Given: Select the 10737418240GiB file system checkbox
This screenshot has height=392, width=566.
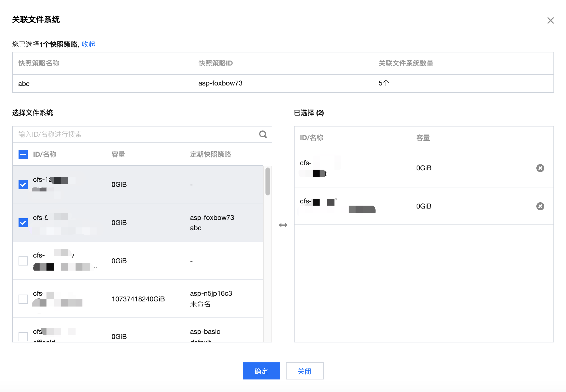Looking at the screenshot, I should click(x=23, y=299).
